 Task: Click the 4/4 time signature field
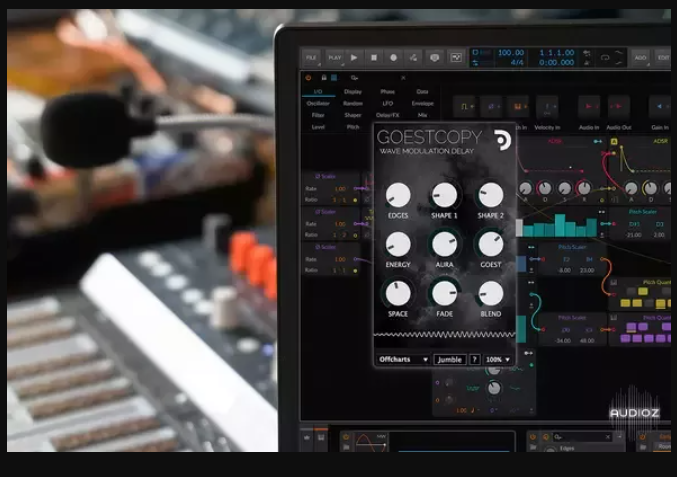(x=517, y=63)
